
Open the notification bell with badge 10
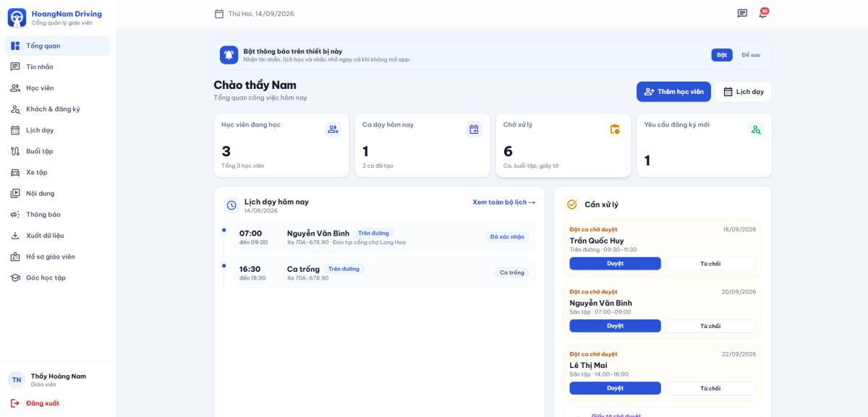click(762, 14)
